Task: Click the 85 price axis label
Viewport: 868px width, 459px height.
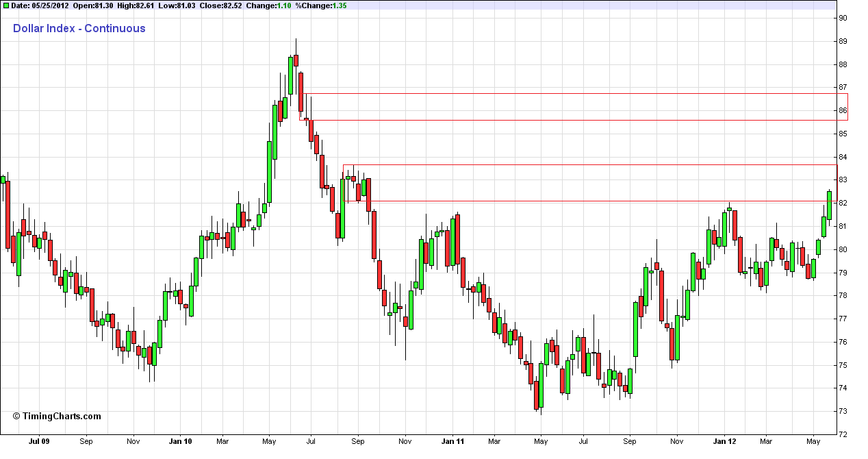Action: tap(843, 134)
